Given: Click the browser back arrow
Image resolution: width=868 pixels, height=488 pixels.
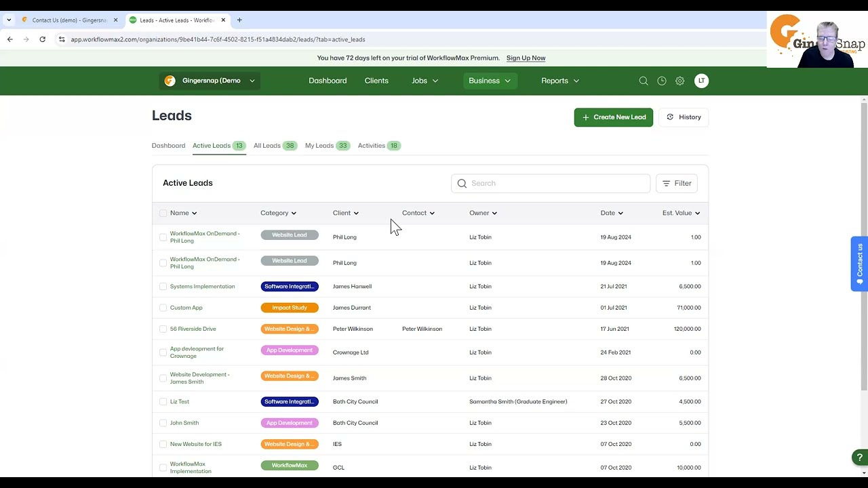Looking at the screenshot, I should coord(10,39).
